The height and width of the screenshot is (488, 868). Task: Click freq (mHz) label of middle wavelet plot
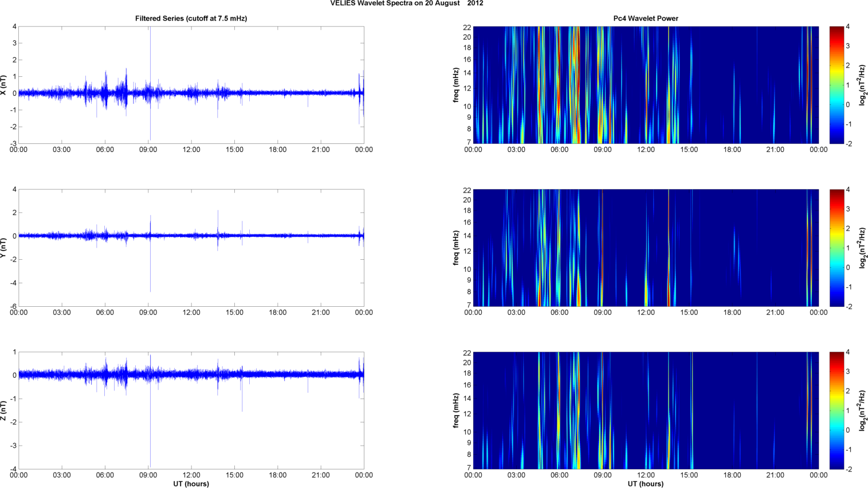pos(456,248)
